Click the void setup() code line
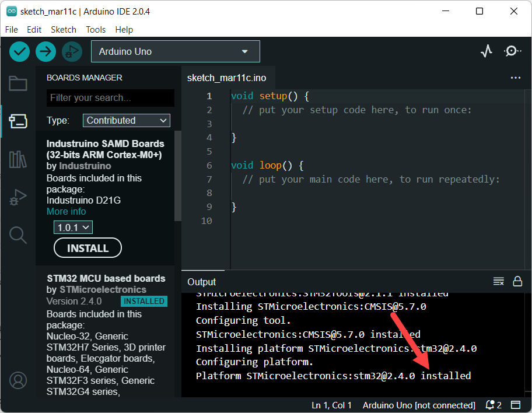Image resolution: width=532 pixels, height=413 pixels. point(270,96)
